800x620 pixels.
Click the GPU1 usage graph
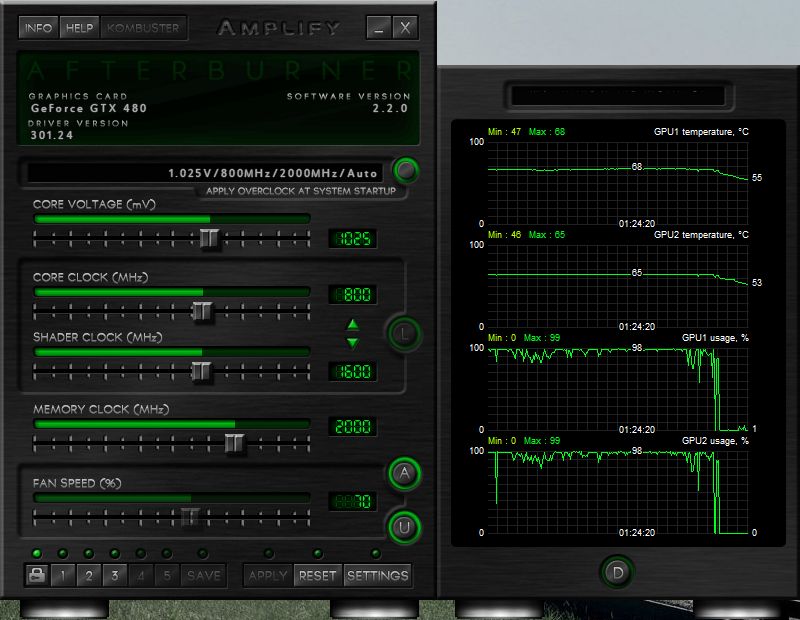point(618,389)
